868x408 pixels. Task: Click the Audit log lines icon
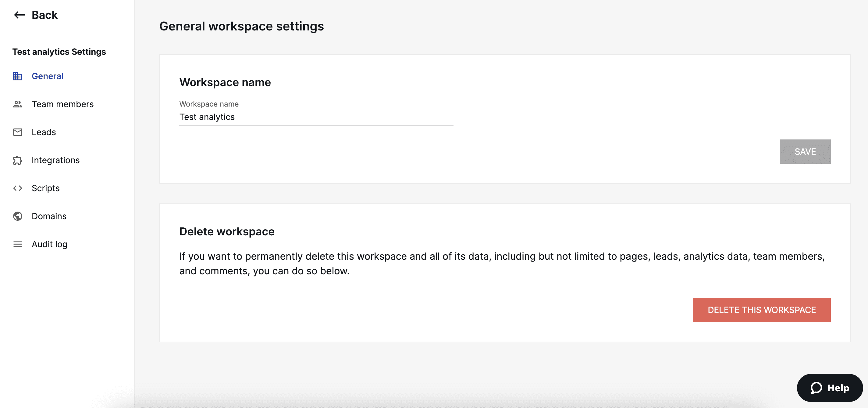(x=17, y=244)
